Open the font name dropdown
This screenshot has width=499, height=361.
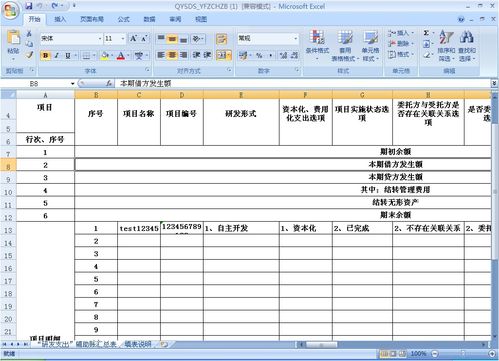100,39
